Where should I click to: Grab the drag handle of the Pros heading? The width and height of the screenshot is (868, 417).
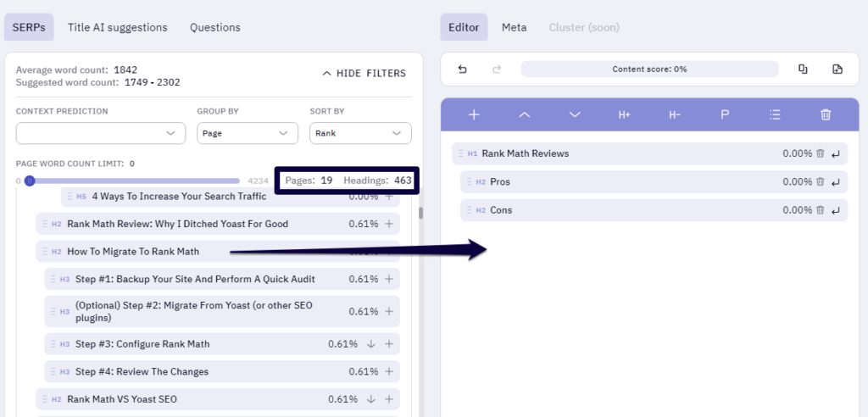469,181
